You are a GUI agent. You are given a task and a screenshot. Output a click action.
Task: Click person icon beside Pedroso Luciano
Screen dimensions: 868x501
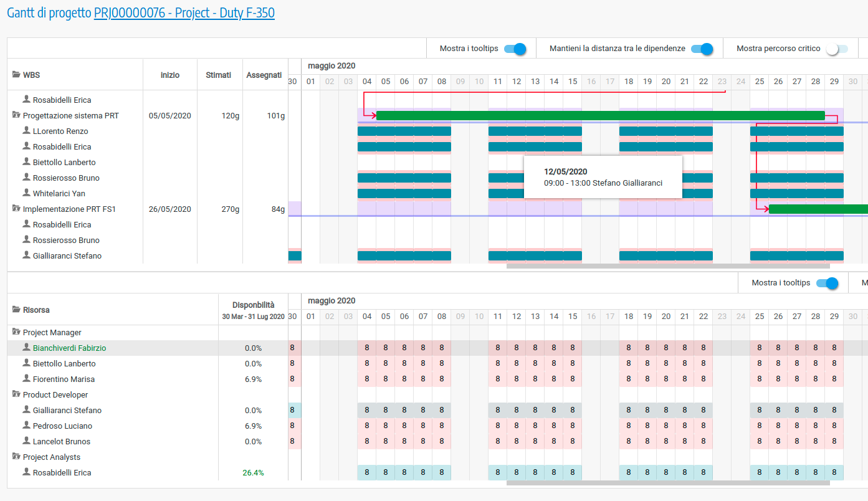pyautogui.click(x=26, y=426)
